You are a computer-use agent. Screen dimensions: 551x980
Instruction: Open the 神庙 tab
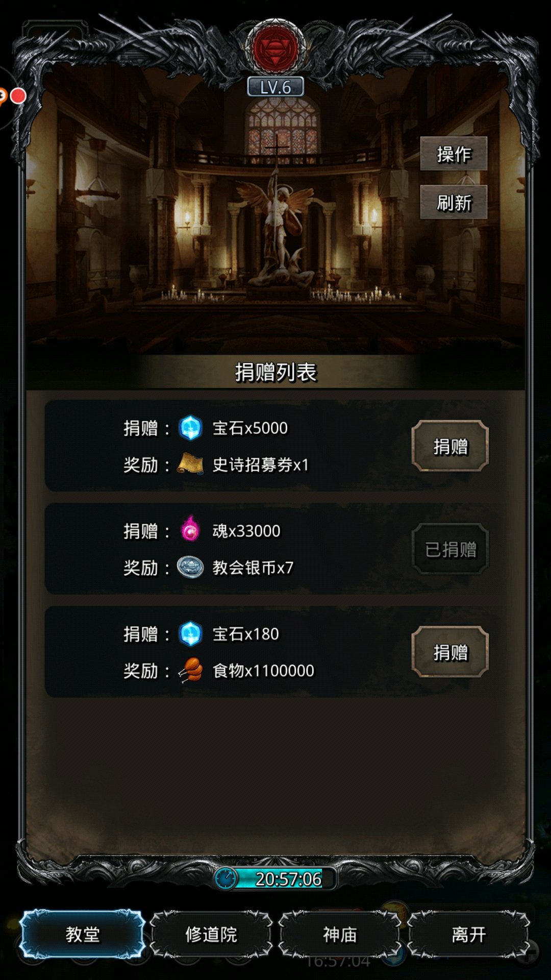pos(340,935)
